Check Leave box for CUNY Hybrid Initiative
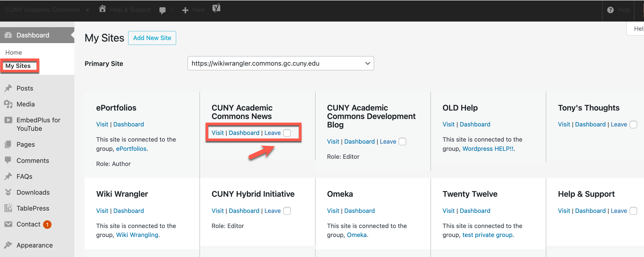The width and height of the screenshot is (644, 257). [x=287, y=211]
